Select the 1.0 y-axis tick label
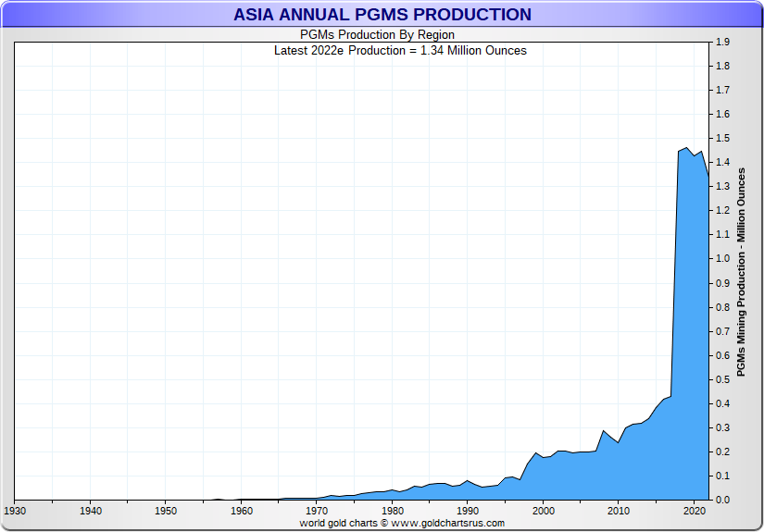 pos(722,259)
